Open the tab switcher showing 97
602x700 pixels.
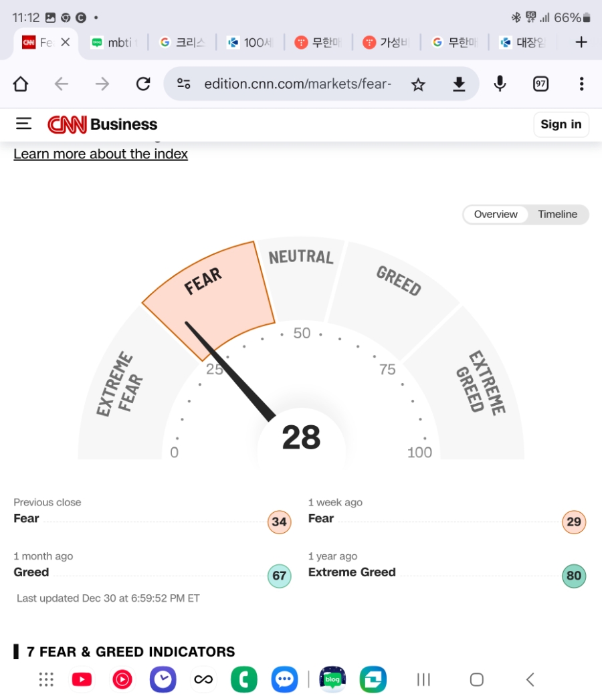(x=540, y=84)
